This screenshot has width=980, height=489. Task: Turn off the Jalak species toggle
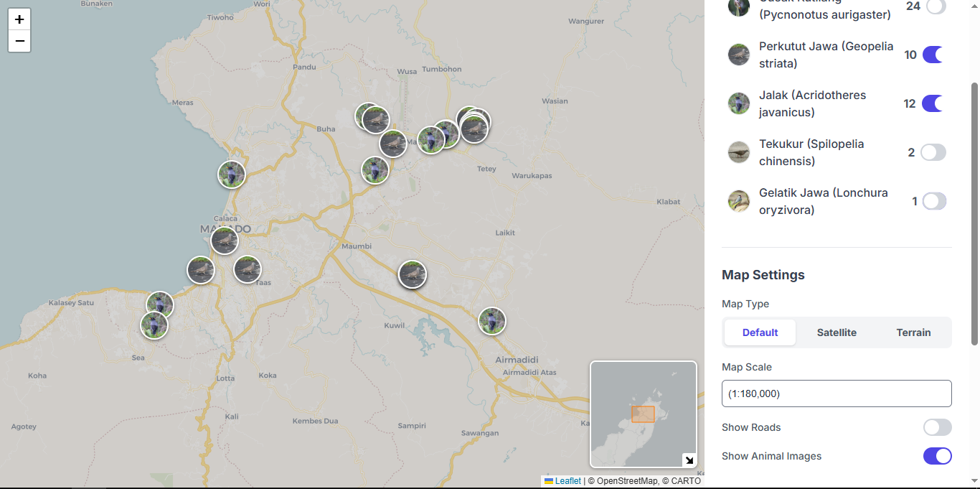(933, 103)
